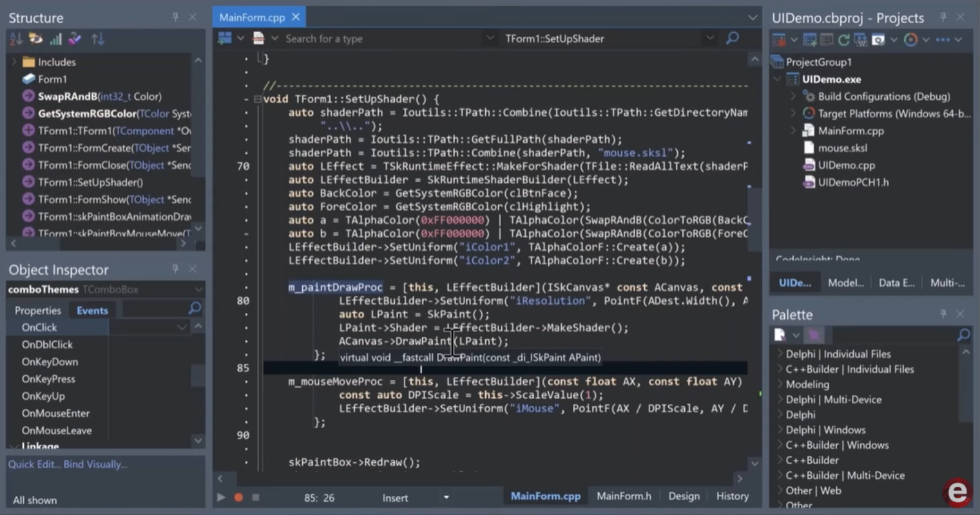Viewport: 980px width, 515px height.
Task: Open project options icon in Projects toolbar
Action: click(x=879, y=39)
